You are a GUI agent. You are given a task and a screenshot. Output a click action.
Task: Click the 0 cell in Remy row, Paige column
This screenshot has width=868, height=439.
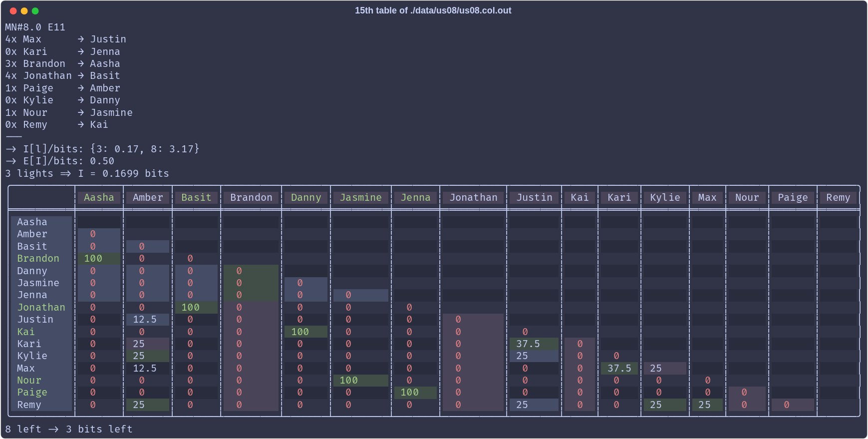click(x=793, y=405)
